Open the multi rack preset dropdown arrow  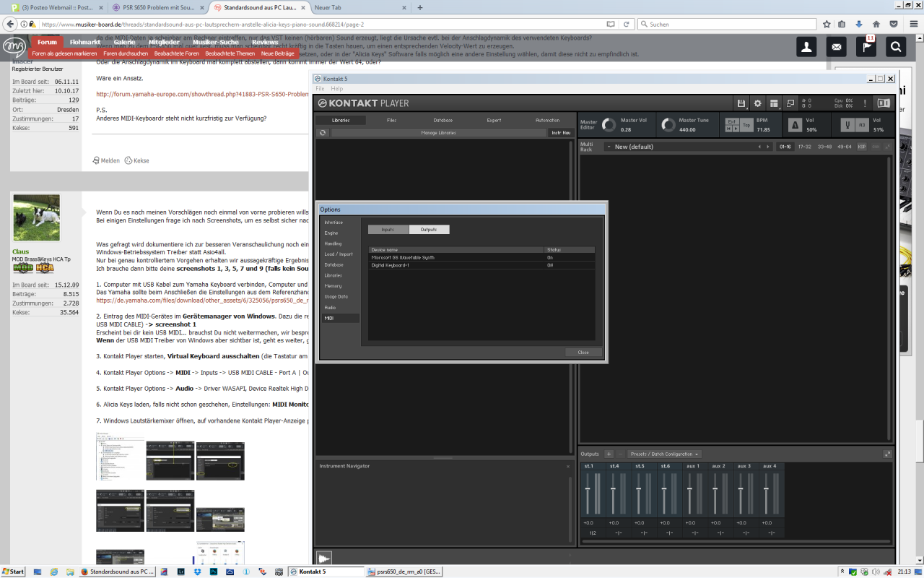(x=609, y=147)
